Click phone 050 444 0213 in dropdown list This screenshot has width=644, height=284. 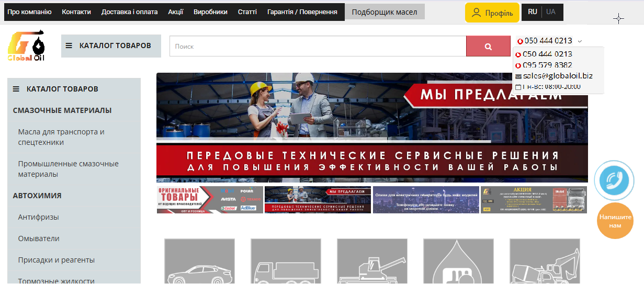point(548,54)
